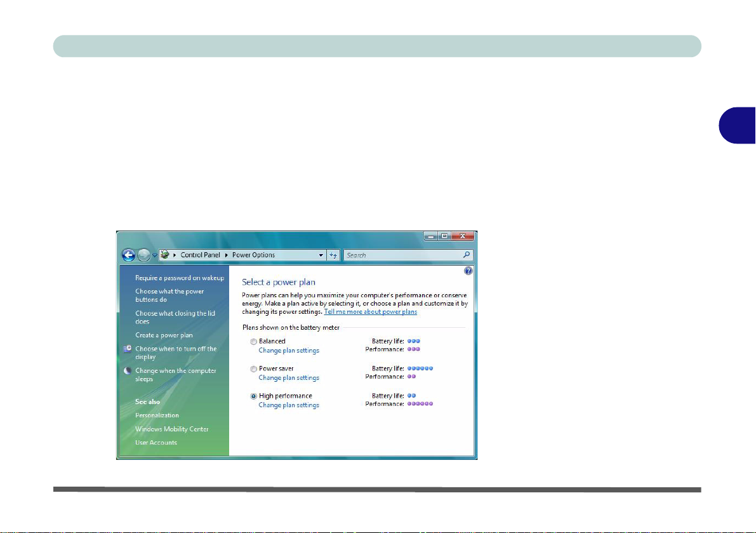This screenshot has height=533, width=756.
Task: Close the Power Options window
Action: 463,236
